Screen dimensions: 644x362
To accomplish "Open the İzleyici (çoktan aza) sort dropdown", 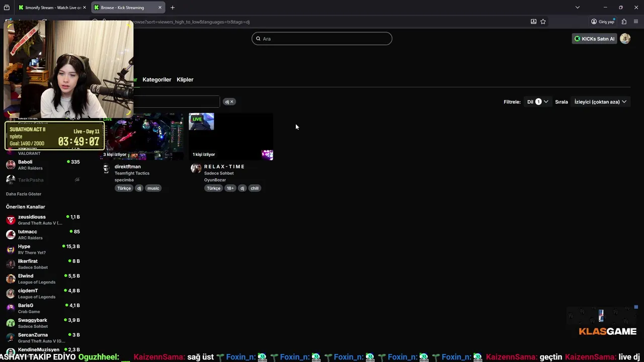I will pyautogui.click(x=600, y=102).
